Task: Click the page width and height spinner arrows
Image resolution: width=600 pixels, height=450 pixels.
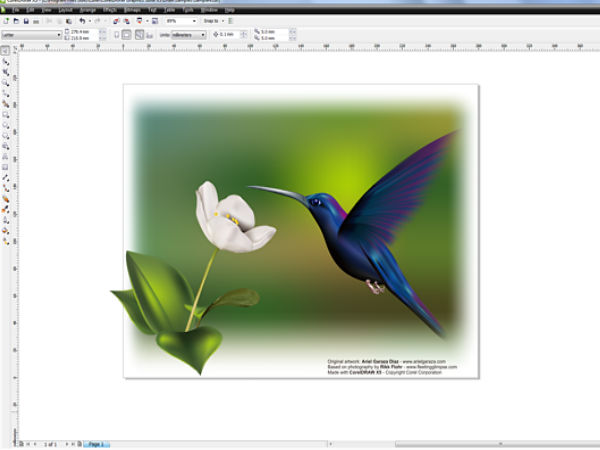Action: 103,35
